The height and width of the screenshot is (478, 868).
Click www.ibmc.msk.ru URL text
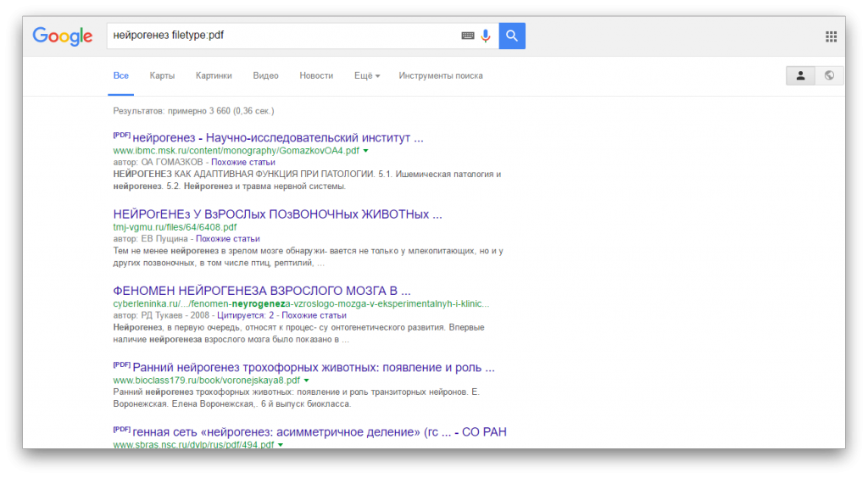(x=236, y=151)
